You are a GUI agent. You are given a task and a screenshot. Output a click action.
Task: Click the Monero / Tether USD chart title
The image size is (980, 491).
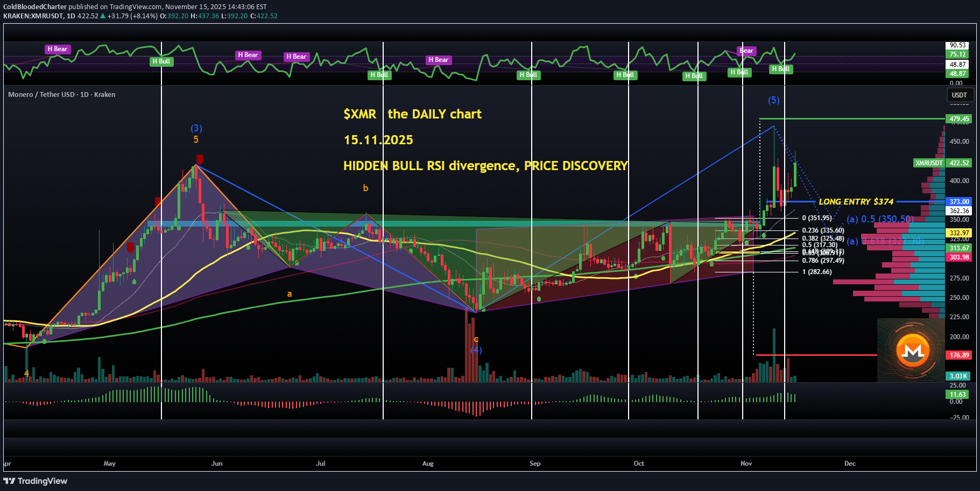61,94
